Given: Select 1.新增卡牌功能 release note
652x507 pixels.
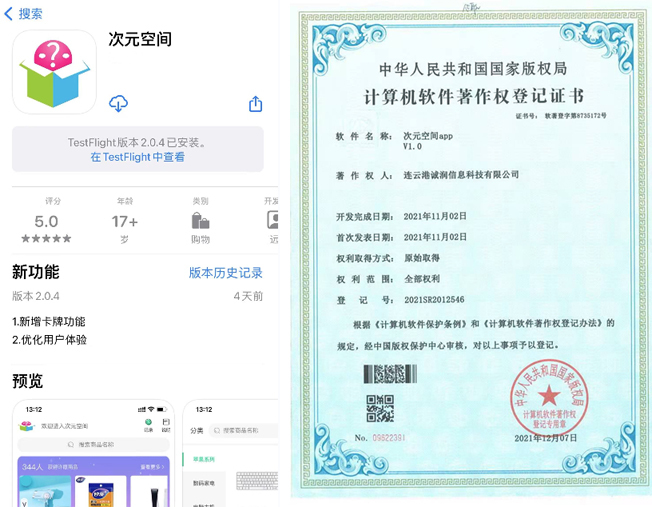Looking at the screenshot, I should click(49, 322).
